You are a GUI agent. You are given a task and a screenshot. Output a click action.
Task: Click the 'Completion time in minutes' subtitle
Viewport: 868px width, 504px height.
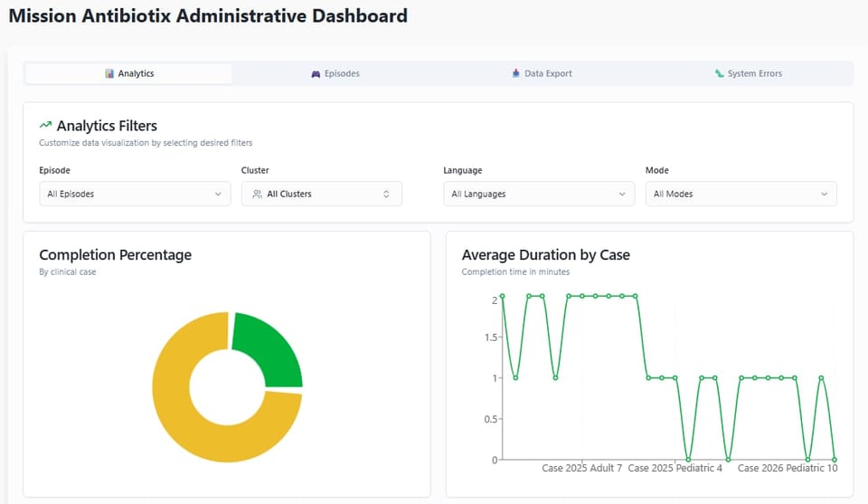click(x=515, y=272)
